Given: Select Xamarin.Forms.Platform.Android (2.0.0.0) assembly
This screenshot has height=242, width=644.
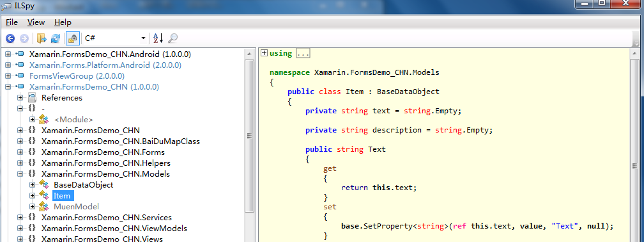Looking at the screenshot, I should pyautogui.click(x=105, y=65).
